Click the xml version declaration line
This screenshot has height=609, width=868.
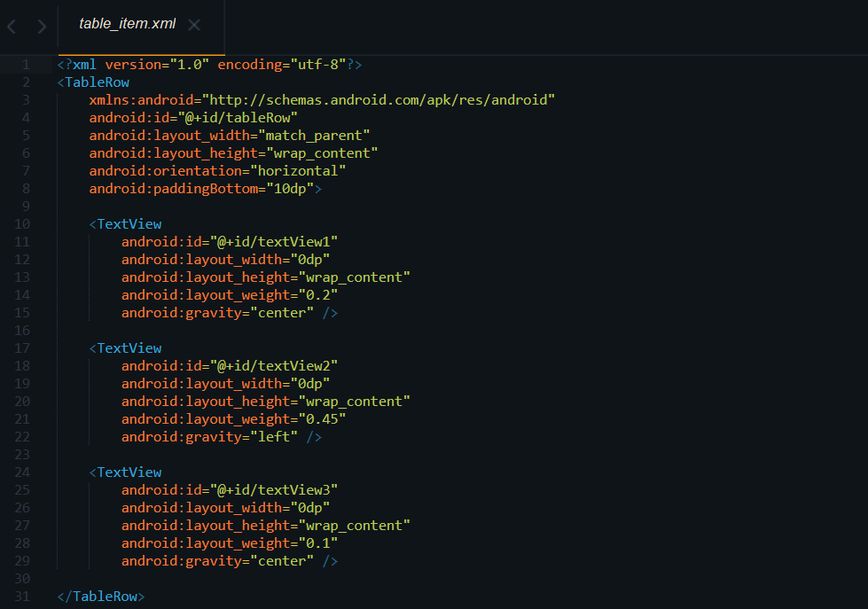click(x=209, y=65)
